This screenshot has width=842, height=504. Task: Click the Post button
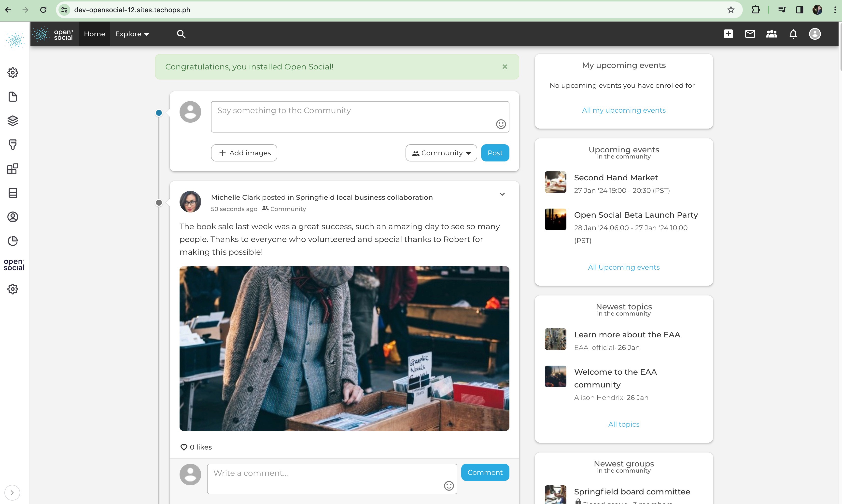[495, 153]
